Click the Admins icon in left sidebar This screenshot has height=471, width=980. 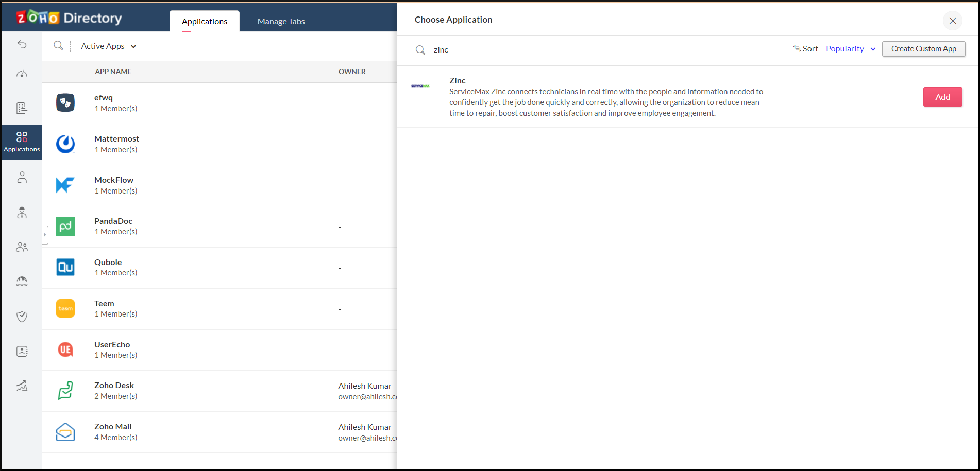(x=22, y=213)
